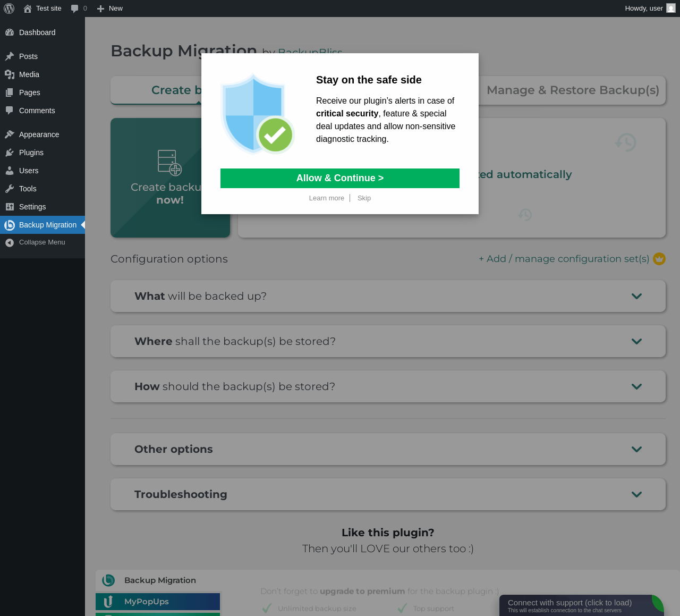Go to the Posts menu item
The width and height of the screenshot is (680, 616).
[42, 56]
